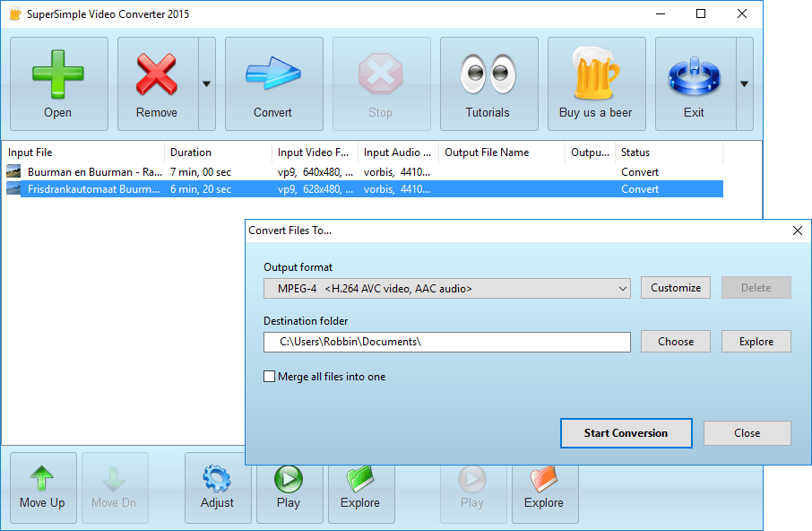Click the Move Up green arrow button
The width and height of the screenshot is (812, 531).
tap(43, 488)
